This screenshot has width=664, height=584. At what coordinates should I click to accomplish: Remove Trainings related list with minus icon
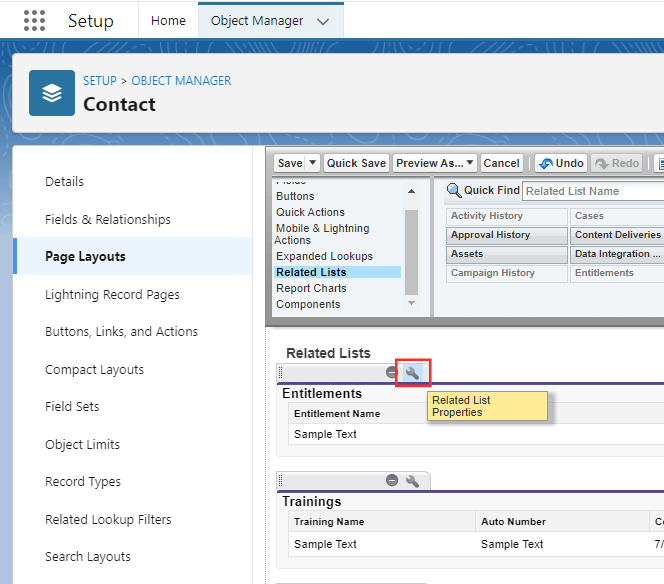click(x=392, y=480)
